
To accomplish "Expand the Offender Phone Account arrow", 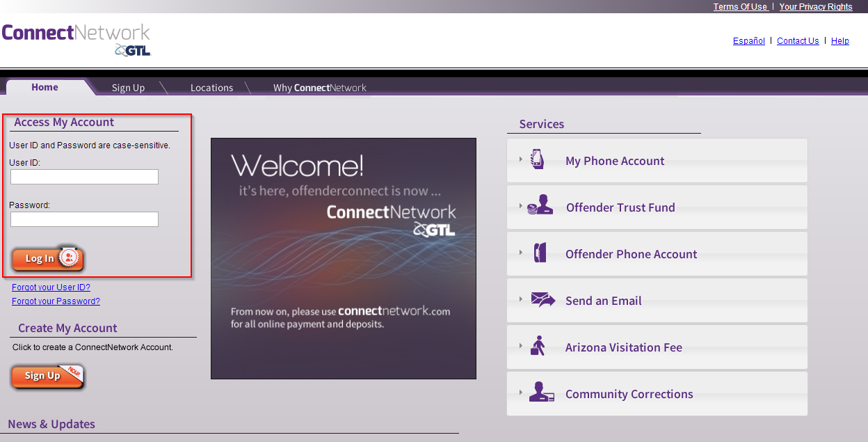I will pyautogui.click(x=520, y=253).
